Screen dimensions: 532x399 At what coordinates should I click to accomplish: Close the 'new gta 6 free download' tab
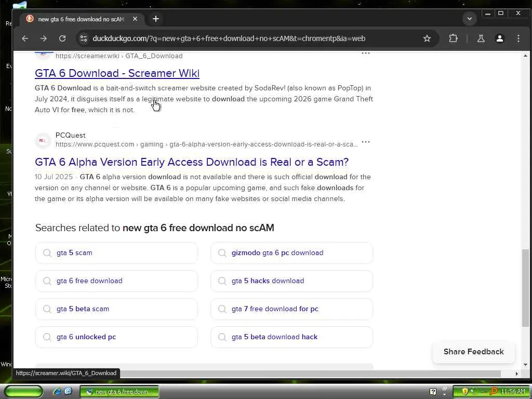pos(135,19)
